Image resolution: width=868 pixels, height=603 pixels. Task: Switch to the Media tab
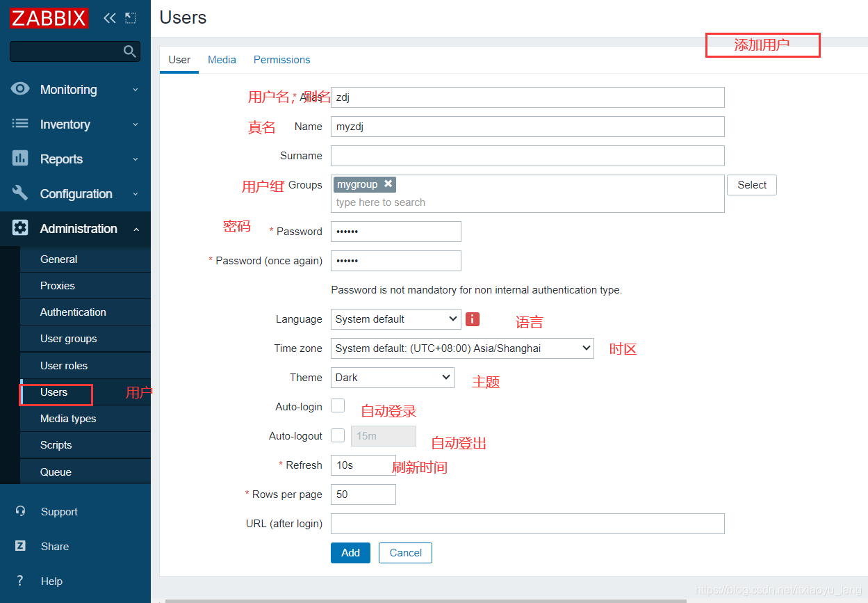(222, 60)
